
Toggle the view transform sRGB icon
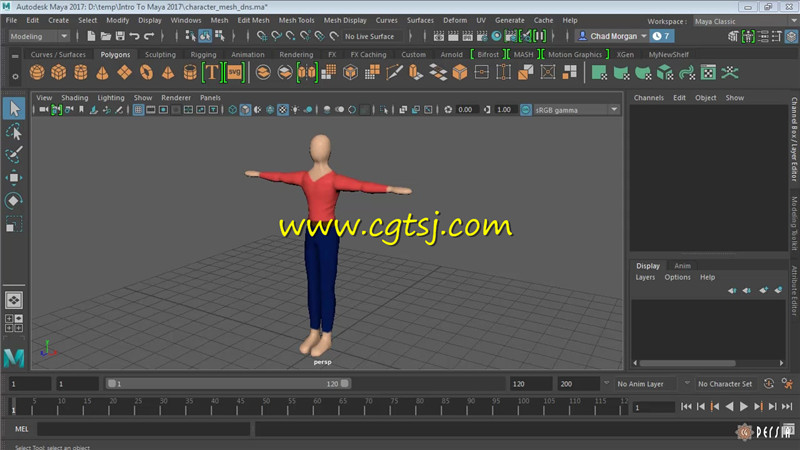(526, 110)
